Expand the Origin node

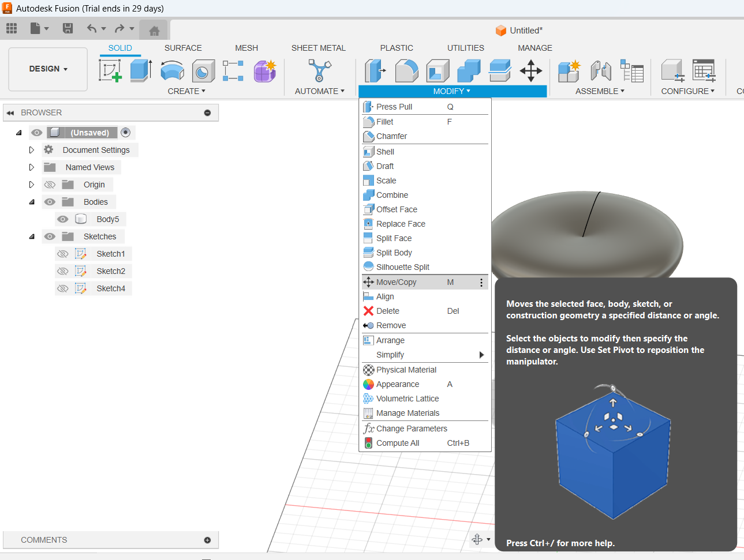(32, 185)
